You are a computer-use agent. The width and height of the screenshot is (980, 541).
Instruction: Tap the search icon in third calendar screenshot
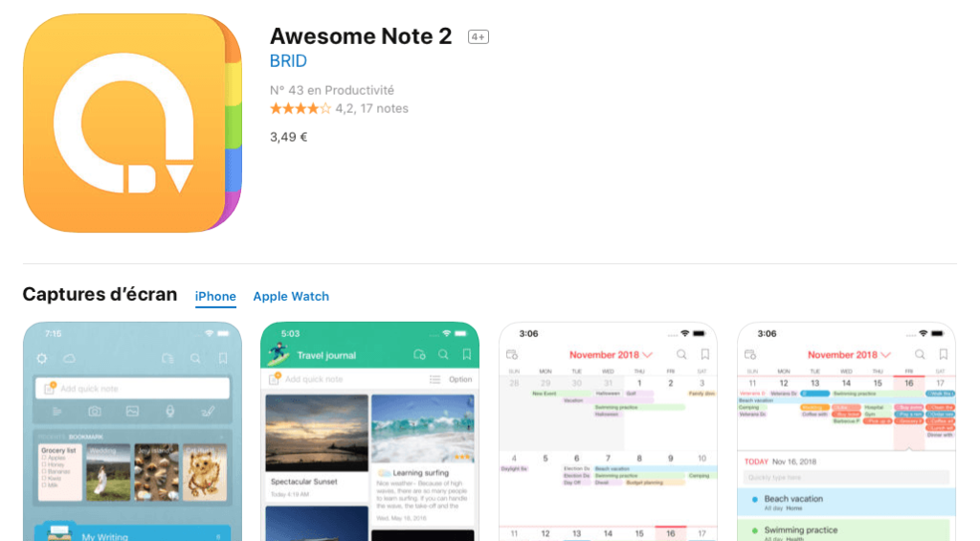(x=681, y=354)
